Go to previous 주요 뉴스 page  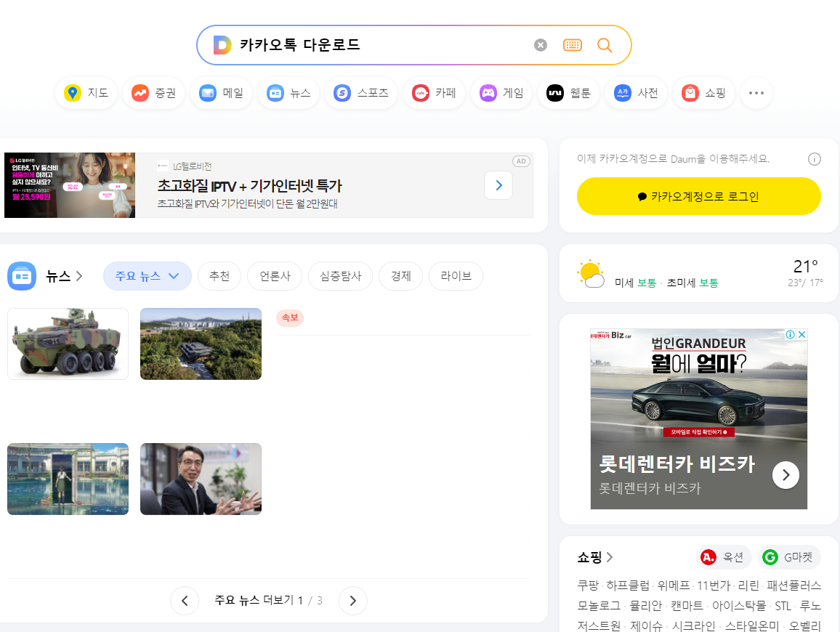point(185,601)
